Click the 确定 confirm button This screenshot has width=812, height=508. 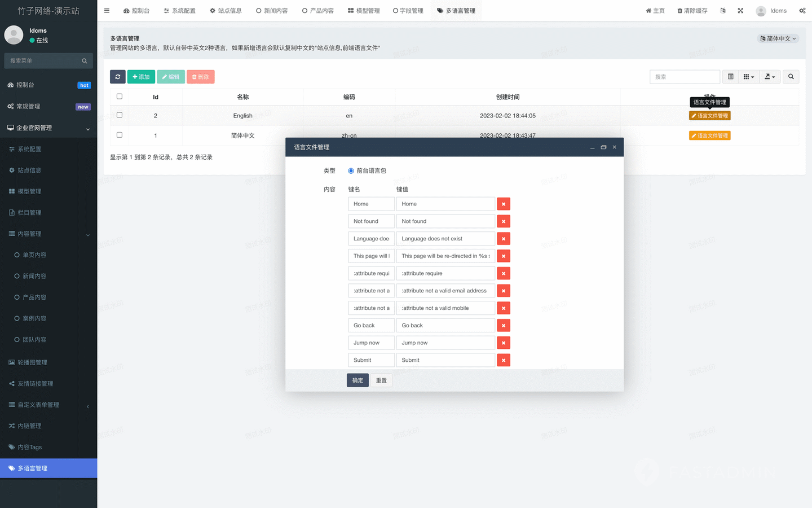[x=358, y=380]
